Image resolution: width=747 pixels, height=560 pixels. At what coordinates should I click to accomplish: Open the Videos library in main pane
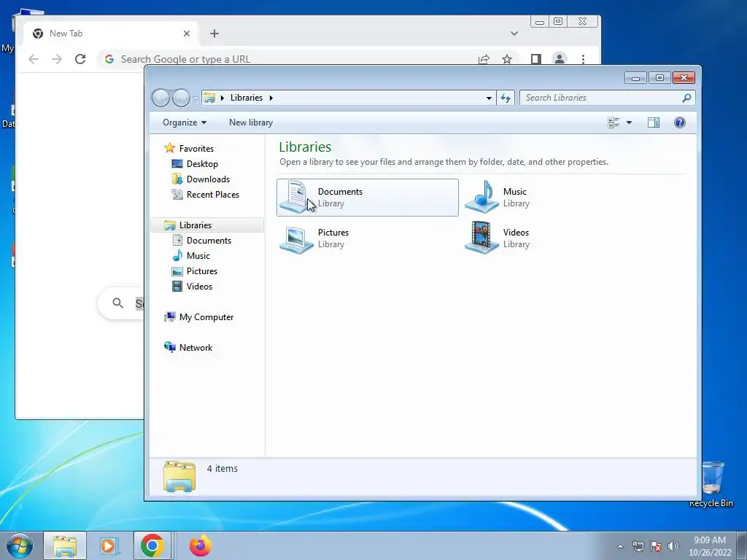(x=498, y=238)
